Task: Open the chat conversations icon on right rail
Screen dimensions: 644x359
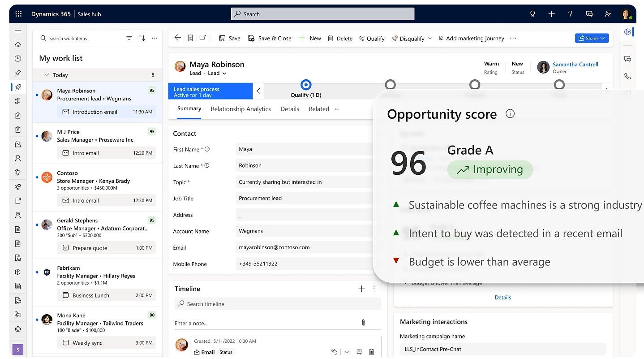Action: [628, 59]
